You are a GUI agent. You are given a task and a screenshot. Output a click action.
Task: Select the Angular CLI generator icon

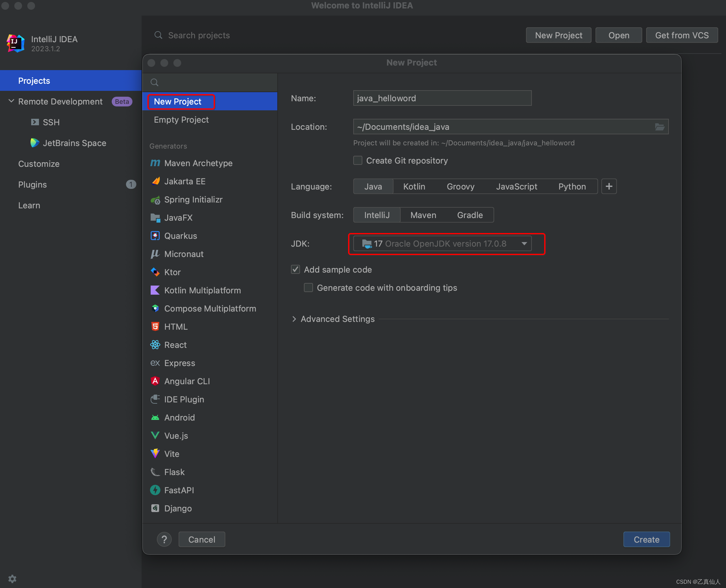click(155, 381)
